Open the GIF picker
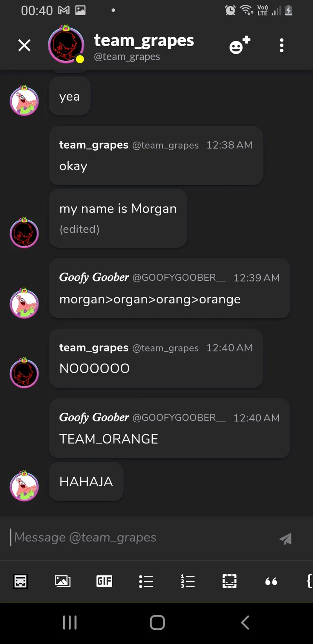The image size is (313, 644). (104, 581)
